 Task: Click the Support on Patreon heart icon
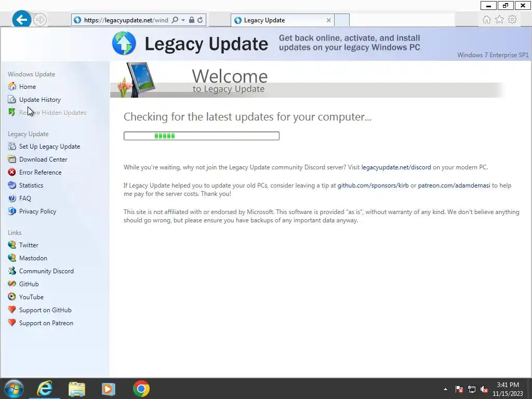pos(12,323)
